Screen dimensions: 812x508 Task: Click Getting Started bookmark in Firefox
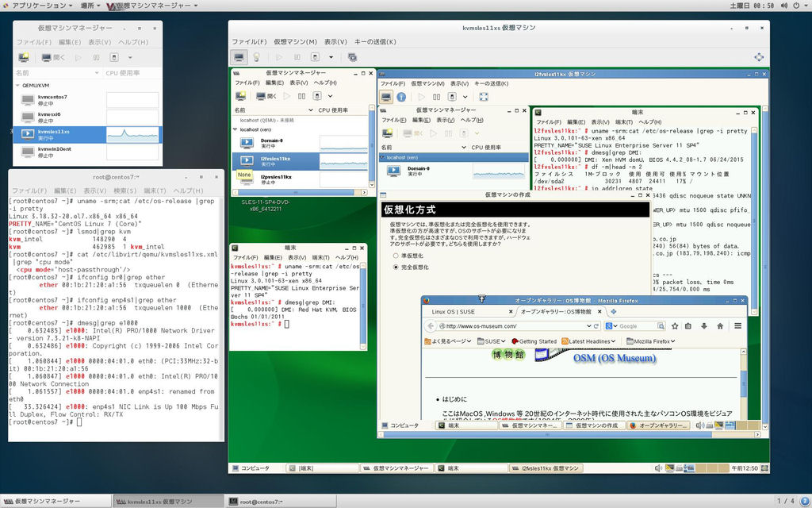pyautogui.click(x=534, y=341)
